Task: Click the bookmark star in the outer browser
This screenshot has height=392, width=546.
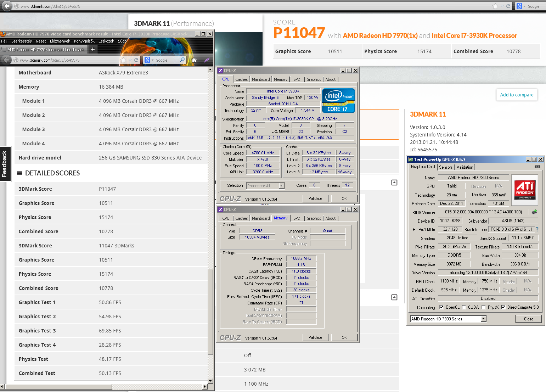Action: pyautogui.click(x=495, y=6)
